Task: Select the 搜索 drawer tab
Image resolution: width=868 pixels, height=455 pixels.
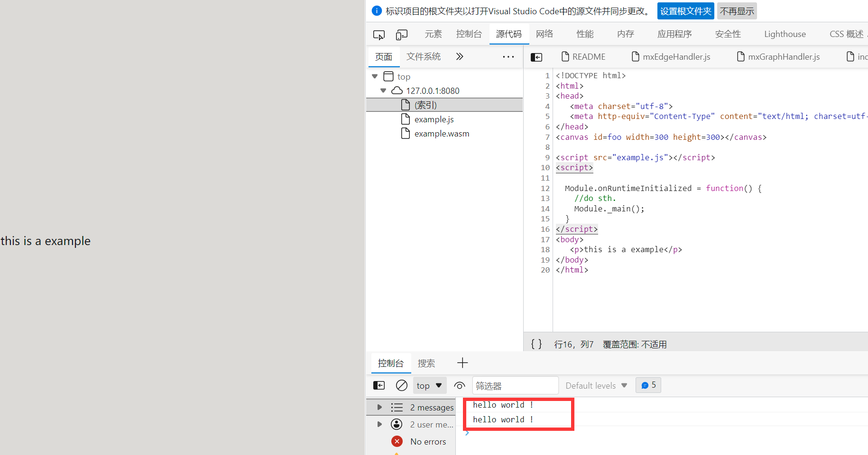Action: pos(426,363)
